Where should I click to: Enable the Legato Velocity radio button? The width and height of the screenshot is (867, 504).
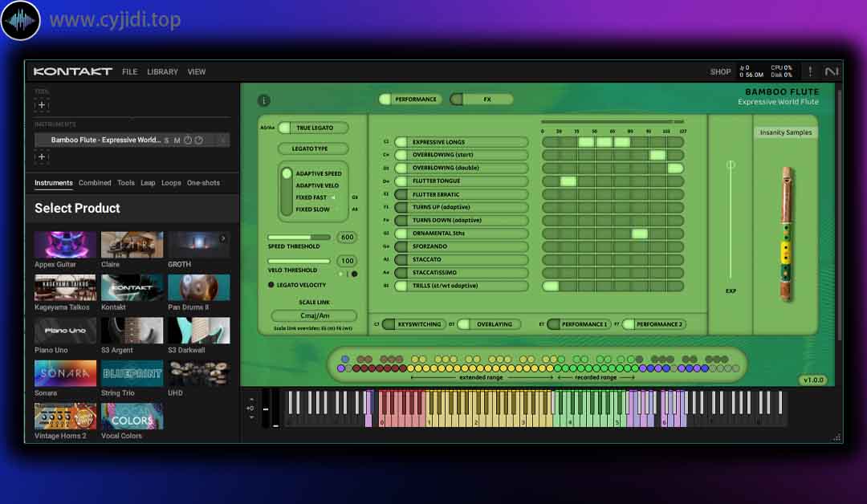coord(271,285)
